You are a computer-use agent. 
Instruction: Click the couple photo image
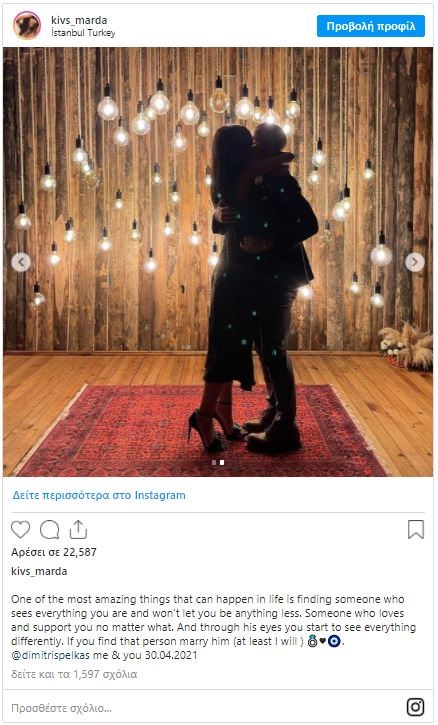point(218,262)
